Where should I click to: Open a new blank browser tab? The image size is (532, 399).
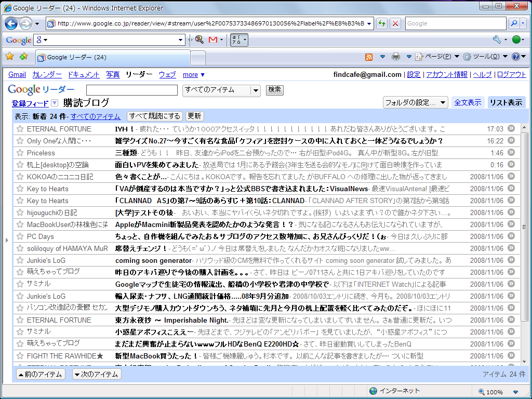tap(198, 58)
